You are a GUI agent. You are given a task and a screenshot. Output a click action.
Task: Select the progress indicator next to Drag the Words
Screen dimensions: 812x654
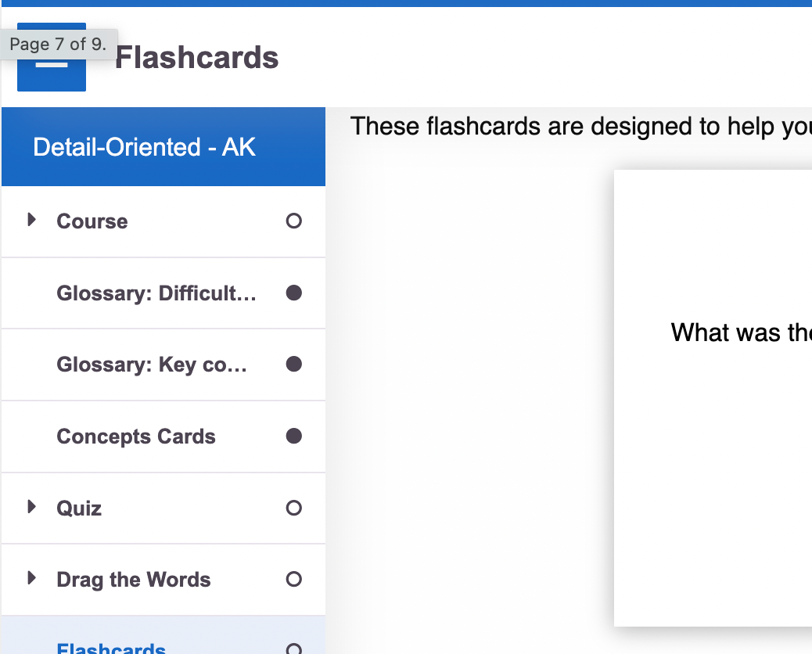click(x=293, y=579)
